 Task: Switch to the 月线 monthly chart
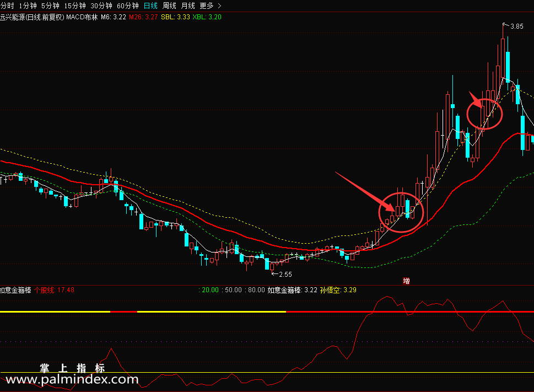[188, 6]
